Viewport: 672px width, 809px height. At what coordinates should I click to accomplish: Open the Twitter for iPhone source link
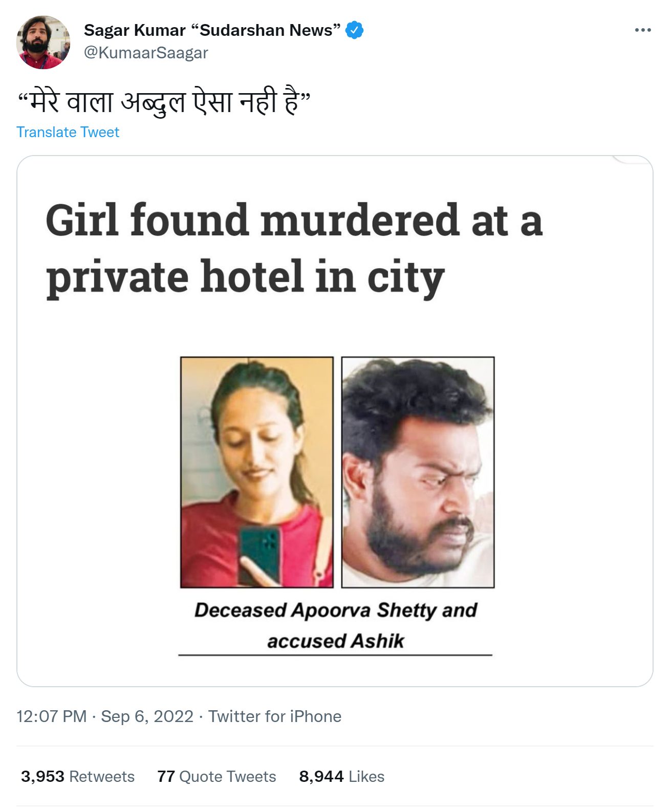pyautogui.click(x=274, y=716)
